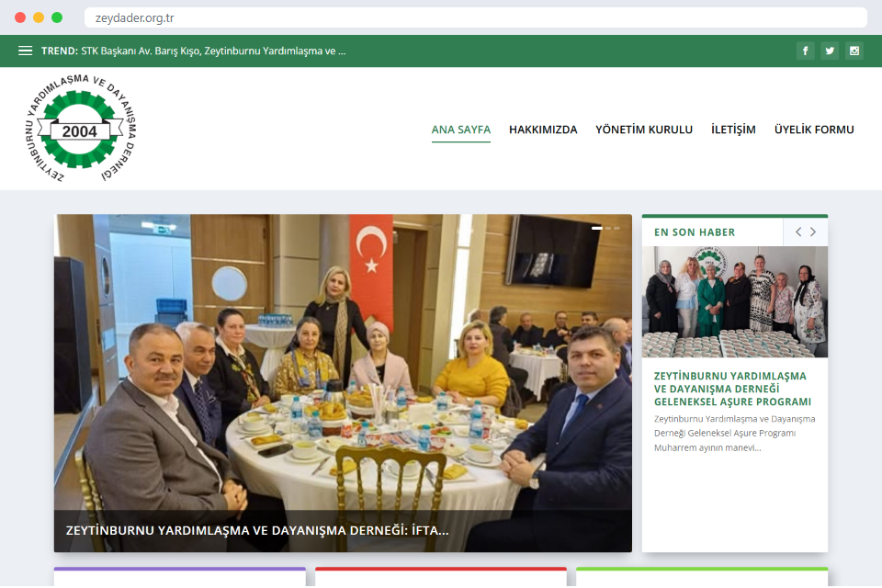Screen dimensions: 882x588
Task: Open slider caption ZEYTİNBURNU YARDIMLAŞMA VE DAYANIŞMA DERNEĞİ: İFTA...
Action: (257, 531)
